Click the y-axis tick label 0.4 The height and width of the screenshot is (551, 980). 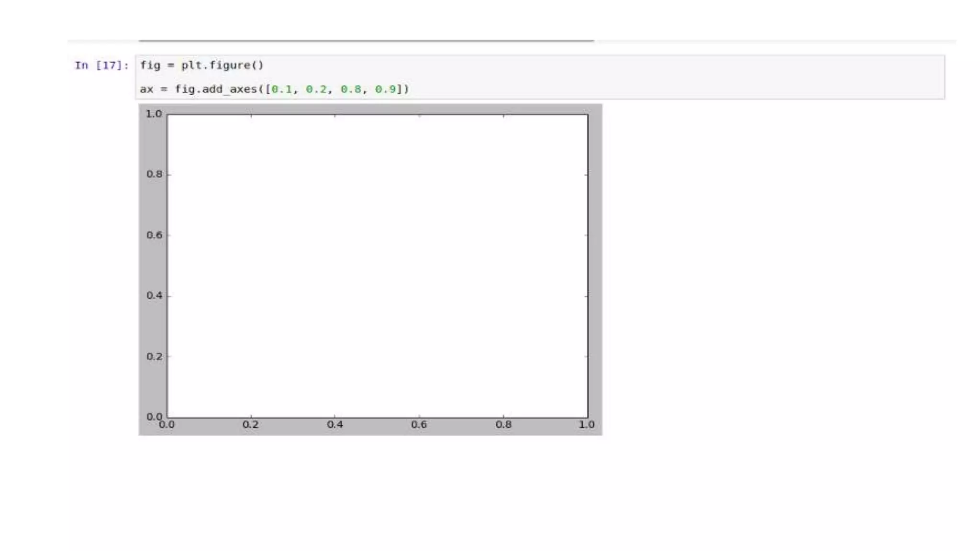[x=154, y=296]
